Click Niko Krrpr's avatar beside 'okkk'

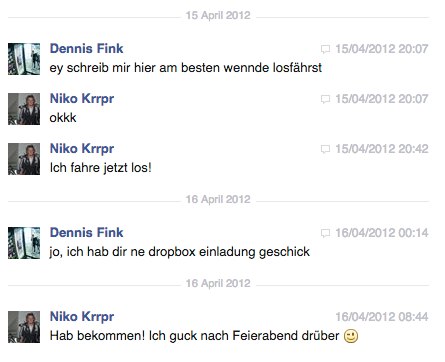tap(24, 109)
